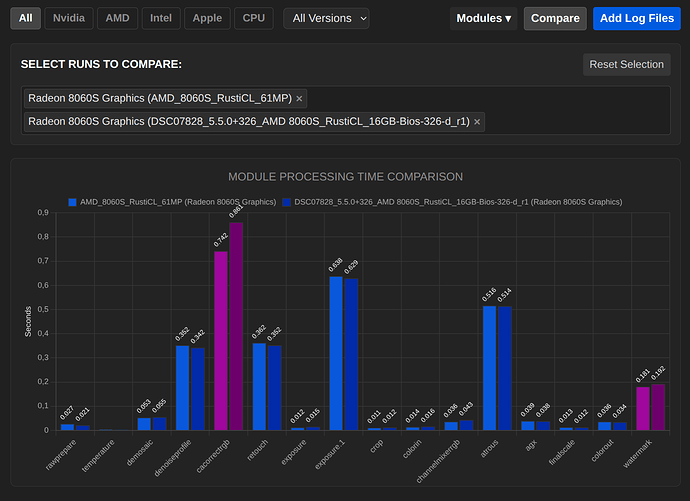Filter results by CPU
690x501 pixels.
pos(254,18)
